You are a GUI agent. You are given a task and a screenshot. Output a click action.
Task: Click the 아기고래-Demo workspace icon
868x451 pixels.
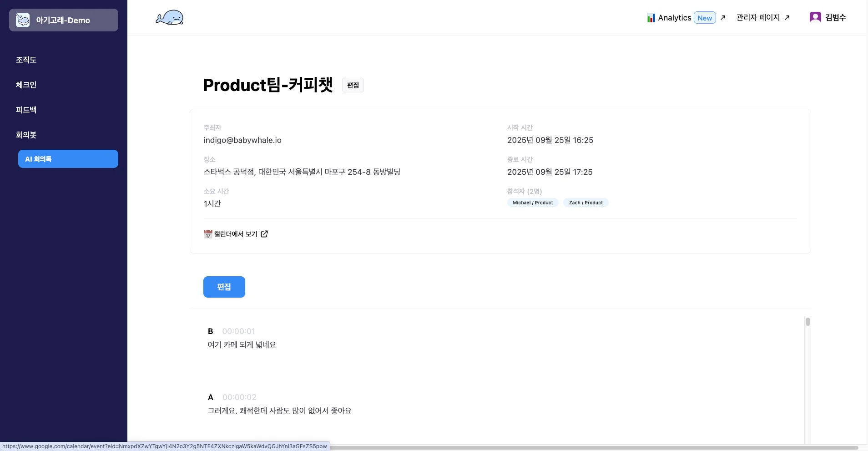tap(23, 20)
